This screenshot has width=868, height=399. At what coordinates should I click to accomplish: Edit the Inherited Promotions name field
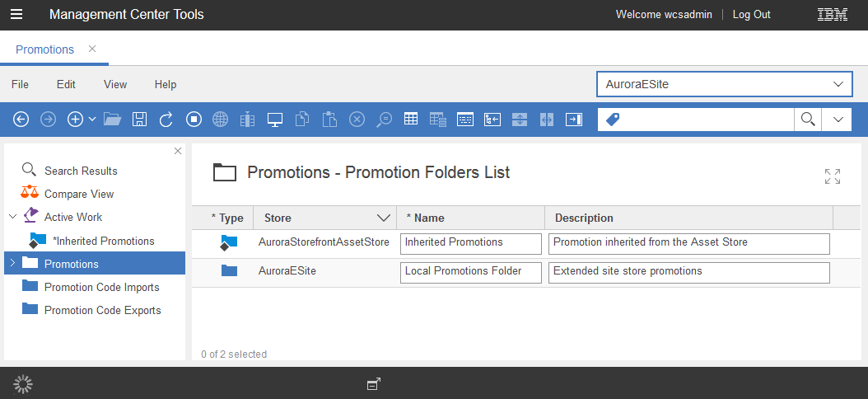470,243
